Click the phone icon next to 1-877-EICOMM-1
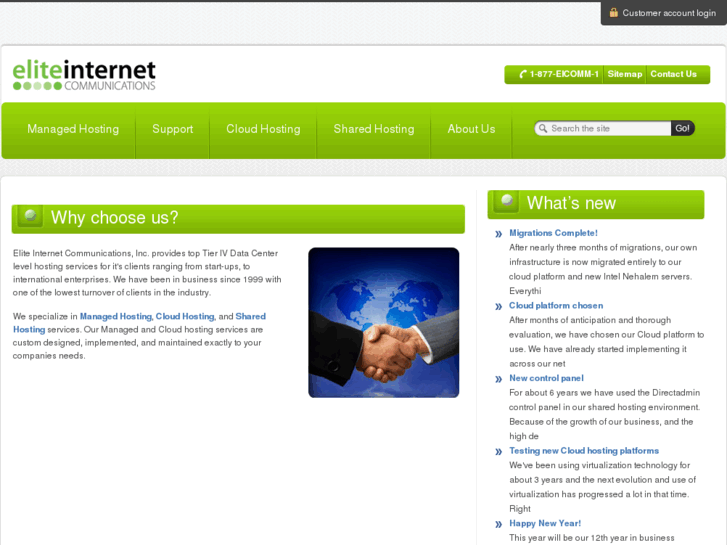Screen dimensions: 727x545 (523, 74)
